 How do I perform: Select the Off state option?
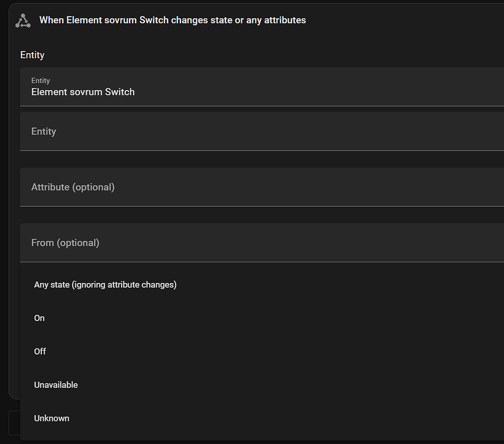tap(40, 351)
